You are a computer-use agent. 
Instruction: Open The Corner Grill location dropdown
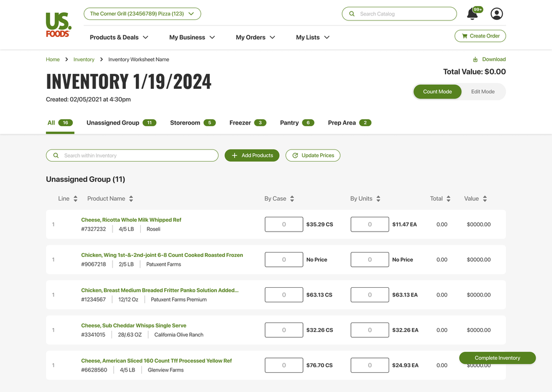click(142, 13)
